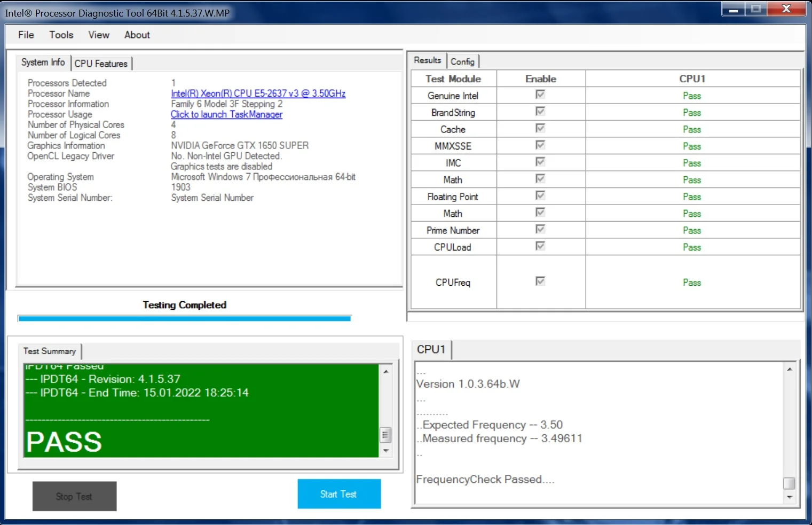Toggle the CPUFreq enable checkbox
The height and width of the screenshot is (525, 812).
[540, 281]
